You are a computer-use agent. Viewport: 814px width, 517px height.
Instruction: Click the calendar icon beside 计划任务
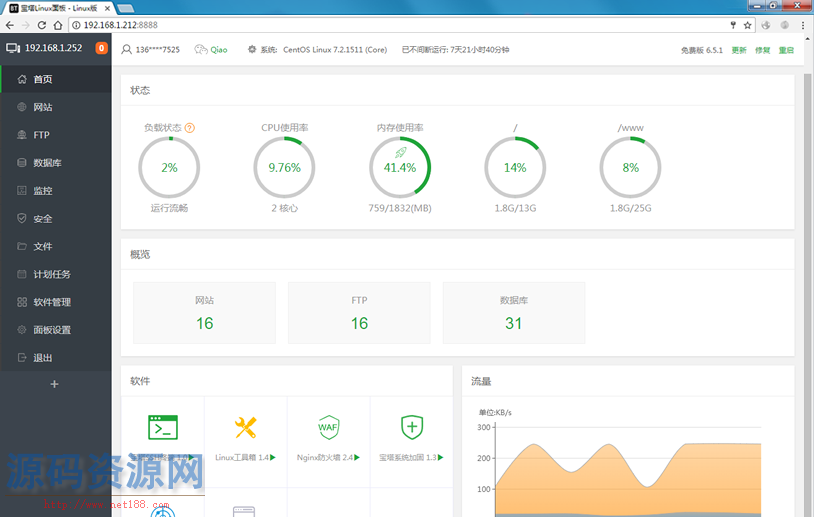click(x=22, y=274)
